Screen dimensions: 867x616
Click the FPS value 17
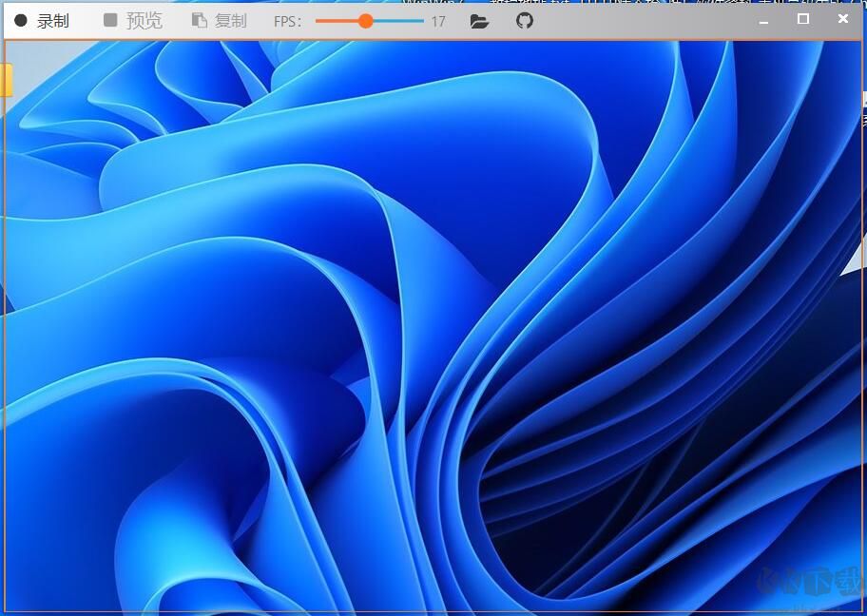coord(437,21)
